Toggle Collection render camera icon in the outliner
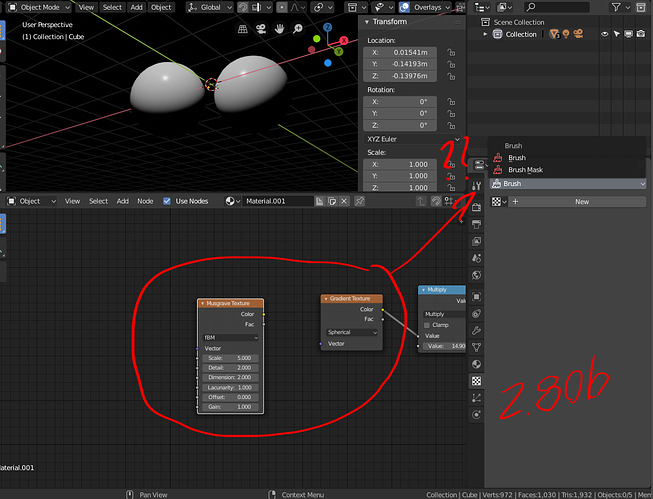Image resolution: width=653 pixels, height=499 pixels. pos(641,34)
